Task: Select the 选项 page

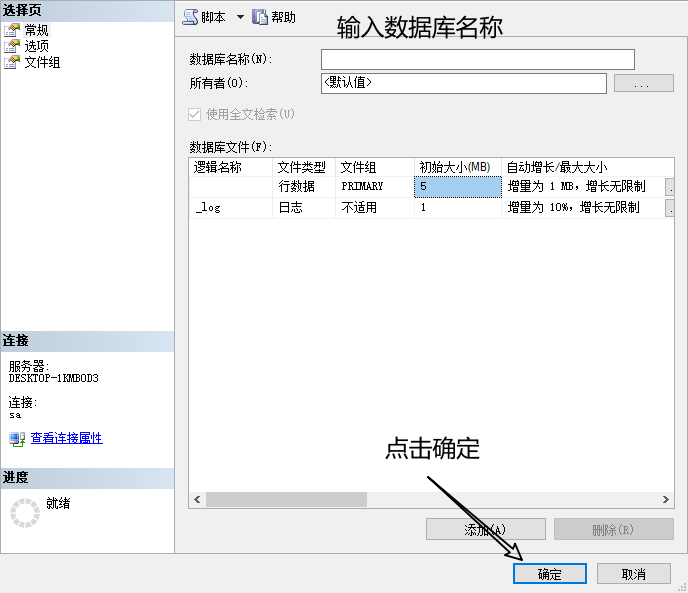Action: pyautogui.click(x=36, y=46)
